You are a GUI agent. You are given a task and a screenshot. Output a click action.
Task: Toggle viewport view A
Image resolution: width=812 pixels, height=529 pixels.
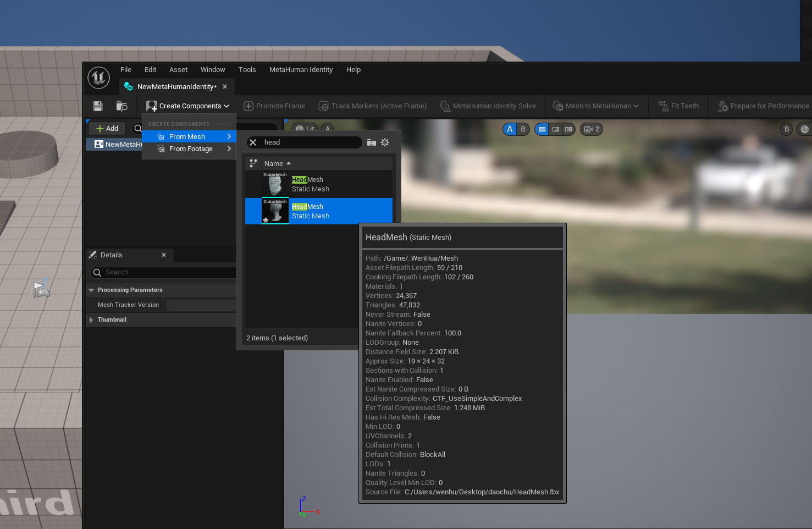[510, 129]
